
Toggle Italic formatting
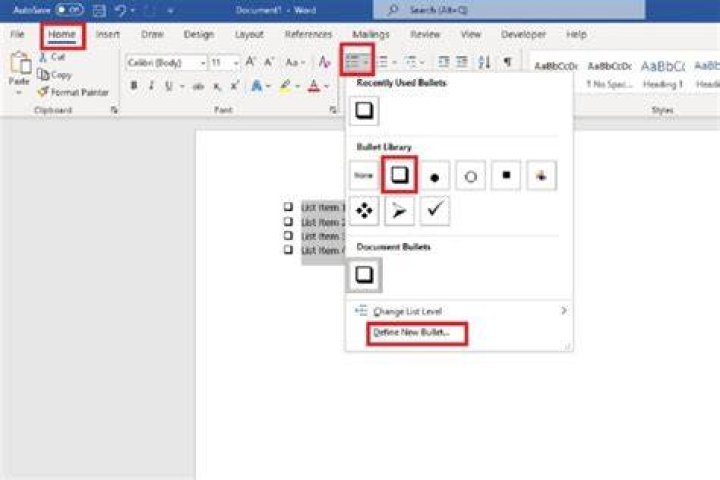(x=151, y=85)
